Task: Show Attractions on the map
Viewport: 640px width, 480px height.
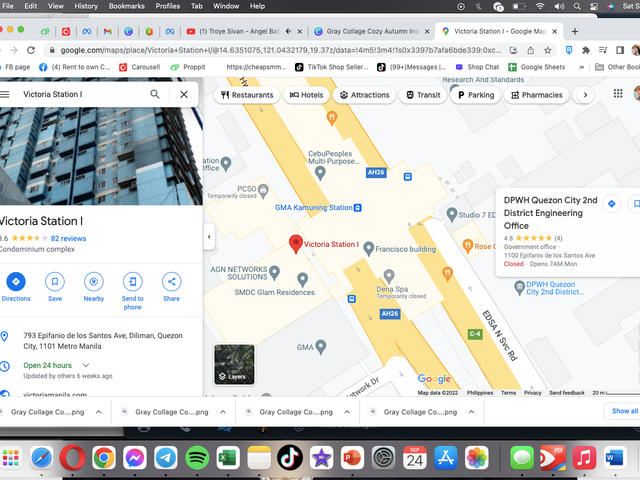Action: [x=364, y=95]
